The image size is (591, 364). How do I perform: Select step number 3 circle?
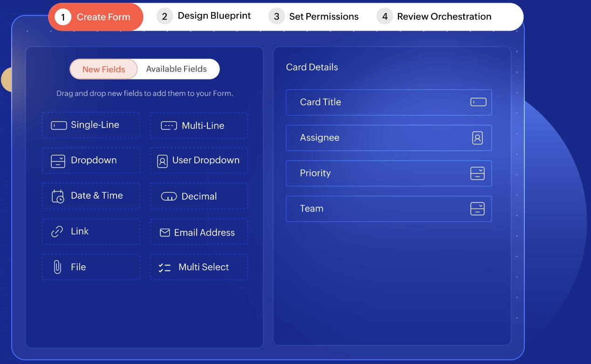(276, 16)
